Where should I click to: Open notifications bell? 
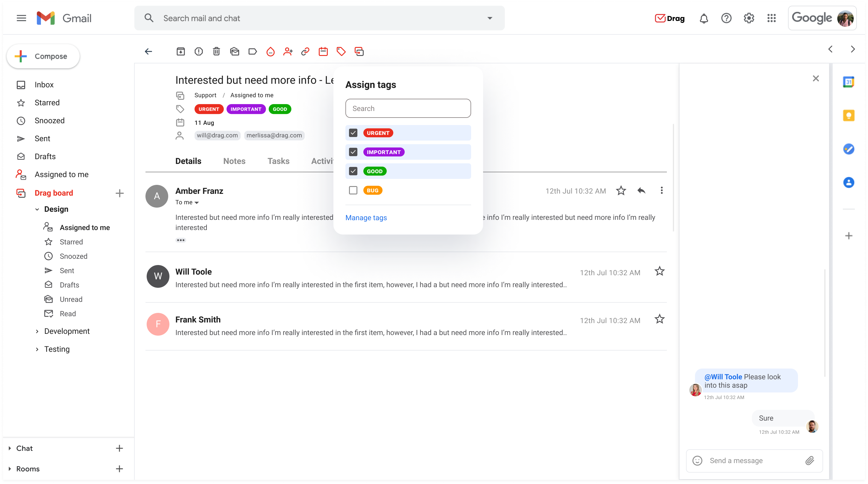704,18
